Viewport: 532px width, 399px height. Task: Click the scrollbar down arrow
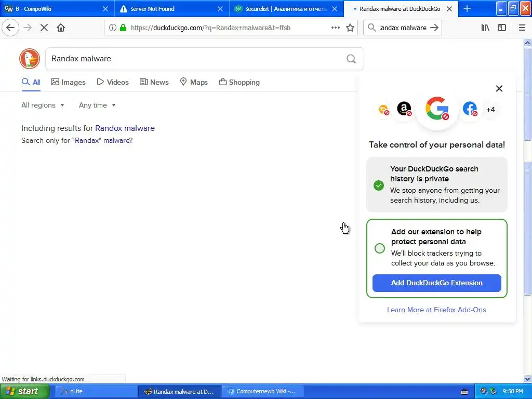click(x=528, y=379)
